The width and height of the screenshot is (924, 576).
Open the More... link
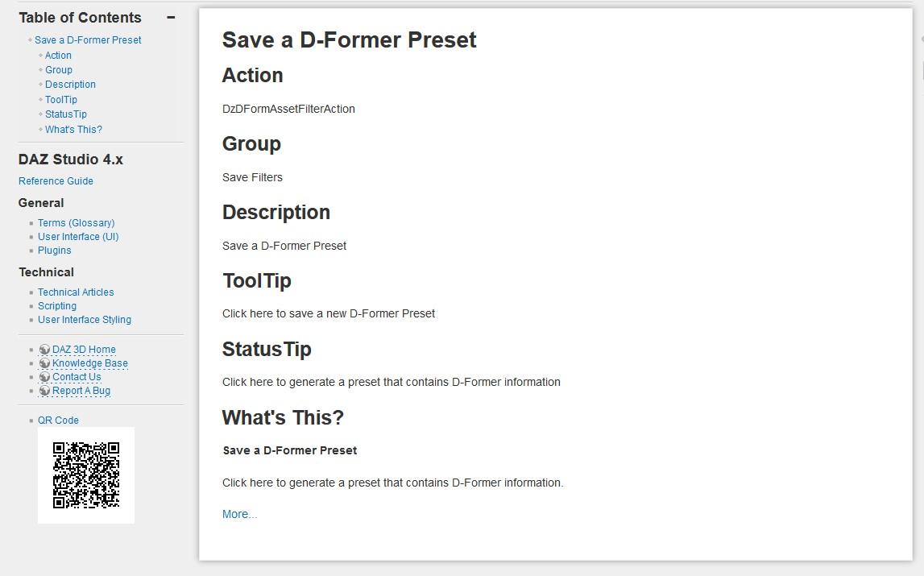pos(239,514)
